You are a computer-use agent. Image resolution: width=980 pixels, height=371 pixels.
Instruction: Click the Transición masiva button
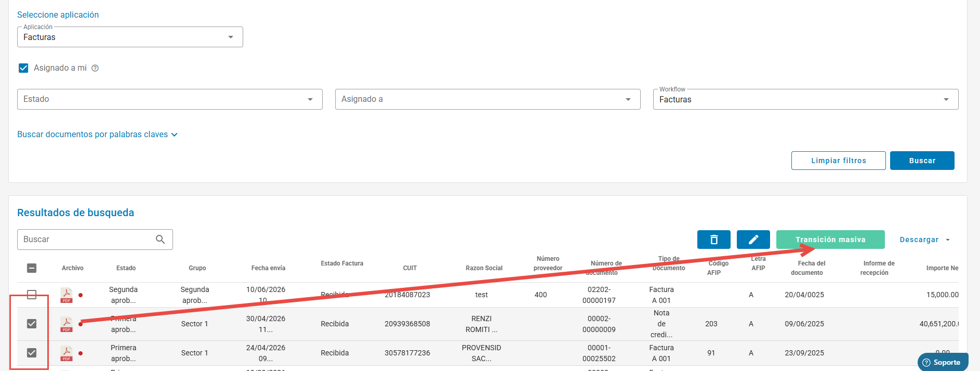(x=830, y=240)
